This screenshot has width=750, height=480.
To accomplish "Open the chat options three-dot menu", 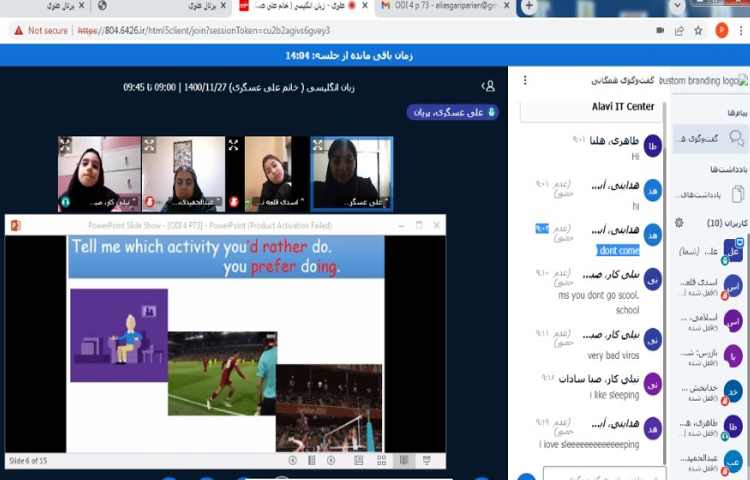I will click(525, 80).
